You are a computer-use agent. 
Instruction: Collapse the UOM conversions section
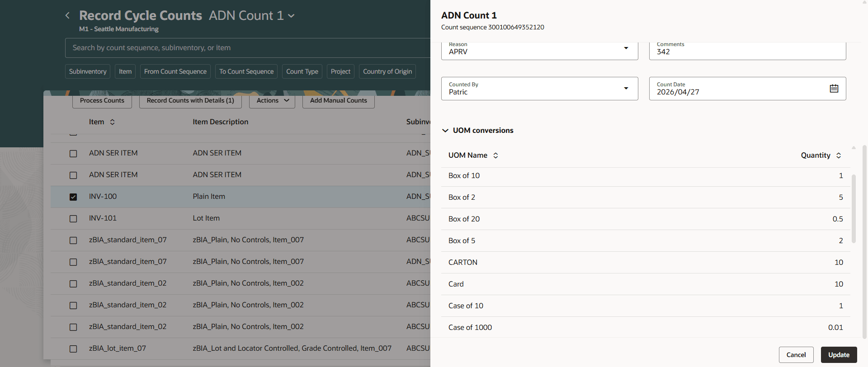tap(445, 131)
